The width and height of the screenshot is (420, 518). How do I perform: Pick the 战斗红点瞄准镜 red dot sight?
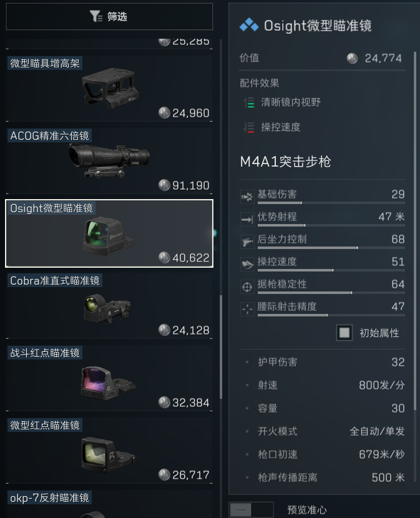pos(109,378)
